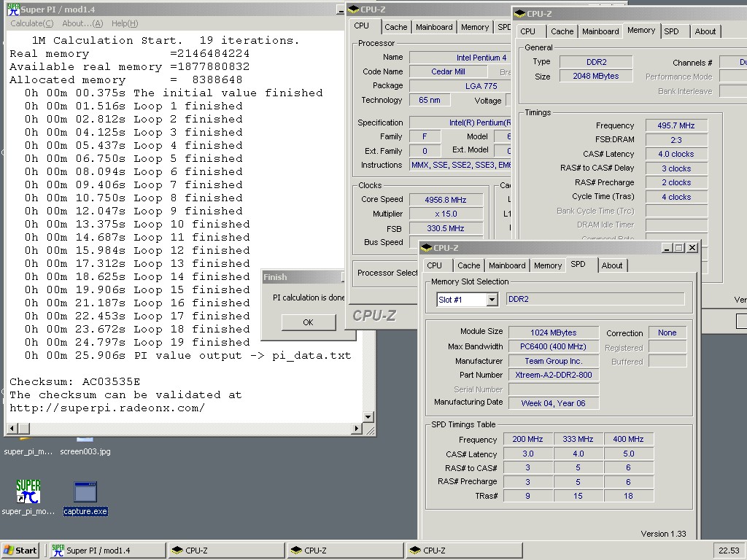The height and width of the screenshot is (560, 747).
Task: Switch to the Cache tab in the SPD window
Action: tap(469, 265)
